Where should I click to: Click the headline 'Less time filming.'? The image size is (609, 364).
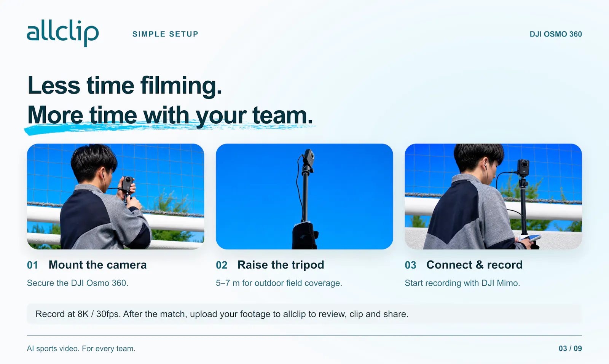124,86
